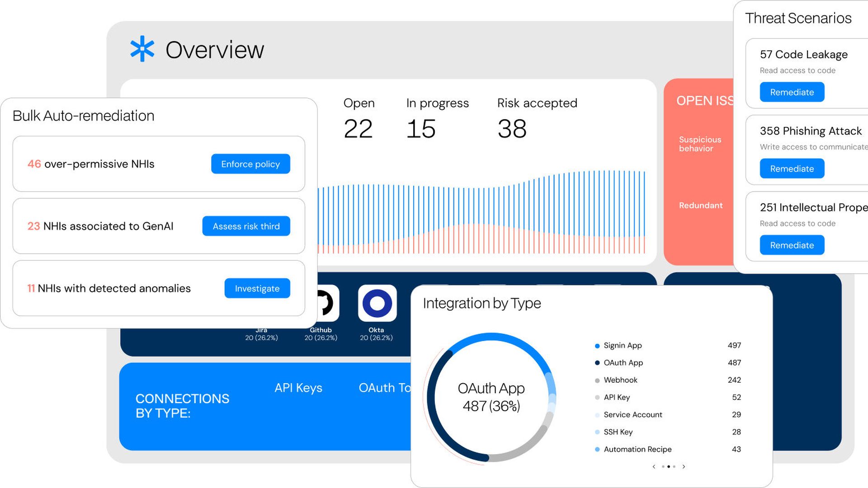Click Suspicious behavior in Open Issues
The height and width of the screenshot is (488, 868).
[700, 144]
